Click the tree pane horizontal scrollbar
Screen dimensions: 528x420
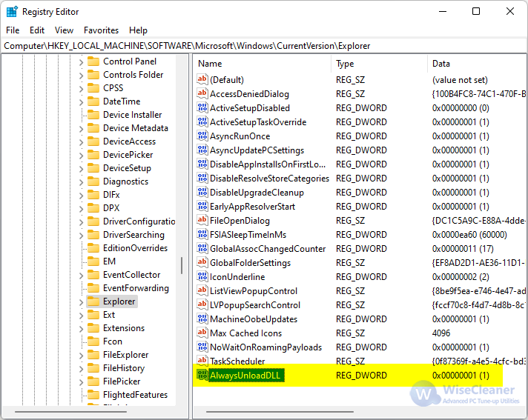pos(70,412)
